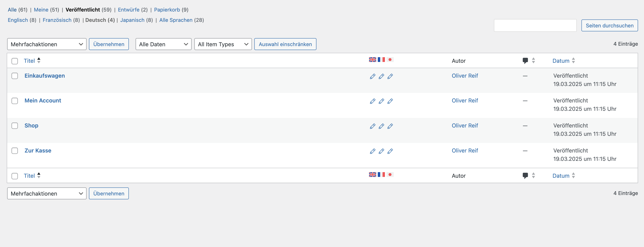Sort by comments icon in footer
Image resolution: width=644 pixels, height=247 pixels.
pos(525,176)
